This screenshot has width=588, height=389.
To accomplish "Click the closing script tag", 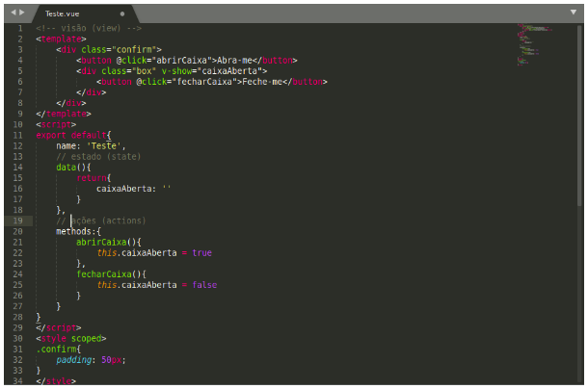I will pyautogui.click(x=59, y=328).
